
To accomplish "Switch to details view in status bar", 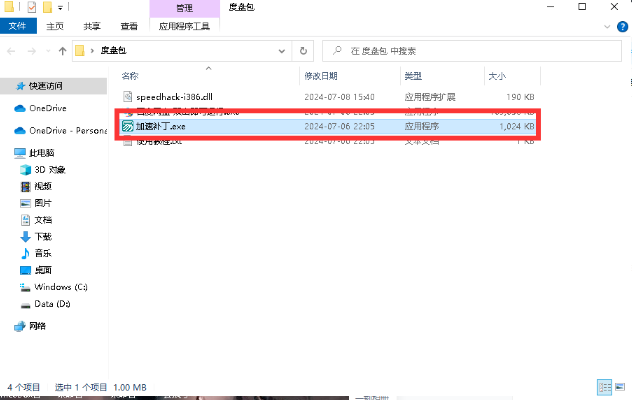I will (x=603, y=386).
